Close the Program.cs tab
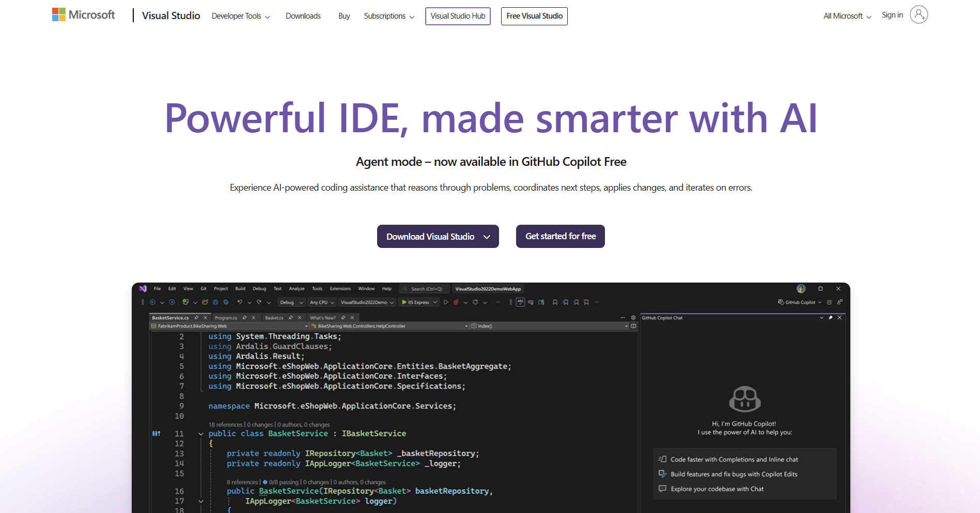The image size is (980, 513). coord(253,318)
